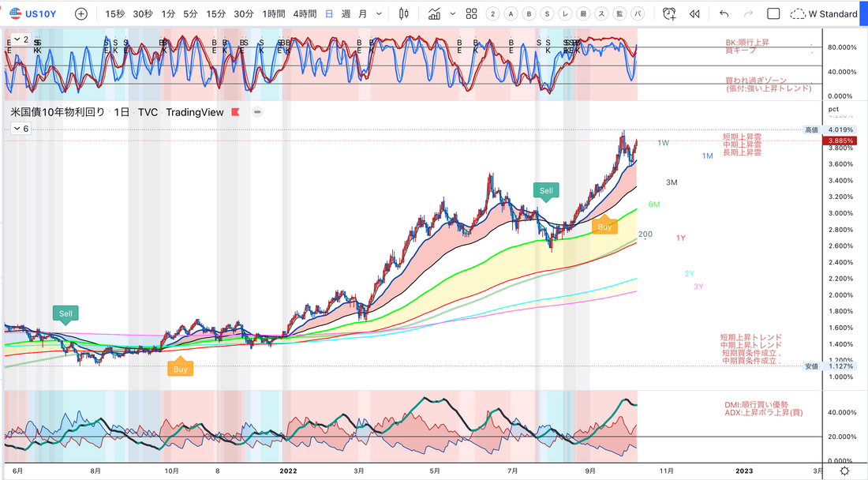The image size is (868, 480).
Task: Start bar replay with the rewind icon
Action: click(x=694, y=13)
